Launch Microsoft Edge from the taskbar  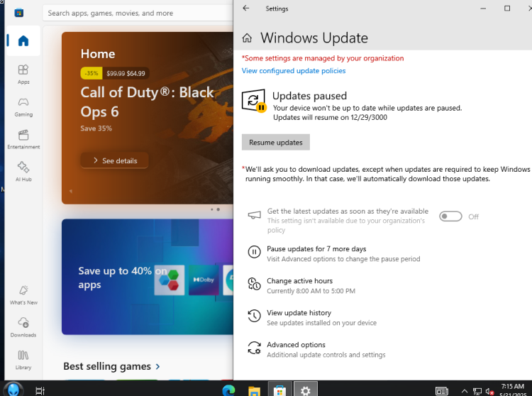point(228,390)
